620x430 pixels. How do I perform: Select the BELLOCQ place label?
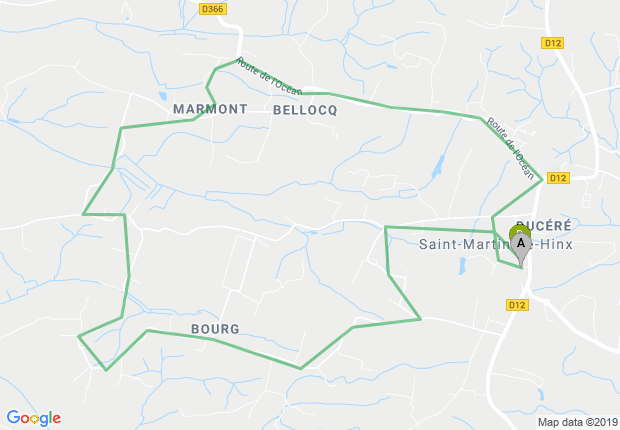305,110
